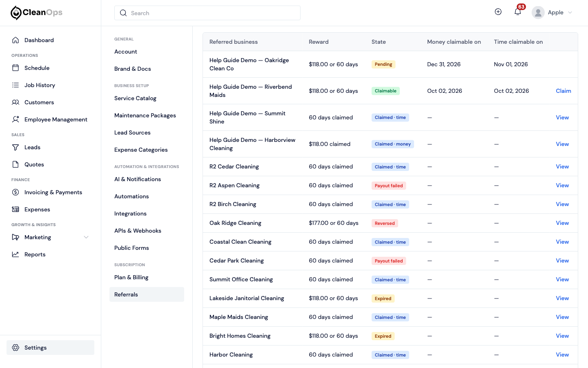Click the Employee Management icon
This screenshot has width=588, height=368.
[x=16, y=119]
